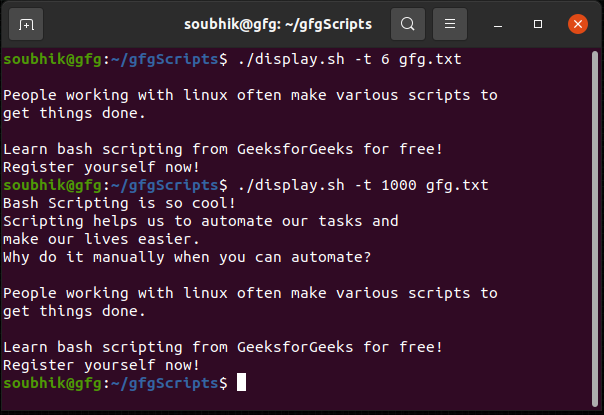Open a new terminal tab
This screenshot has width=604, height=415.
[26, 23]
